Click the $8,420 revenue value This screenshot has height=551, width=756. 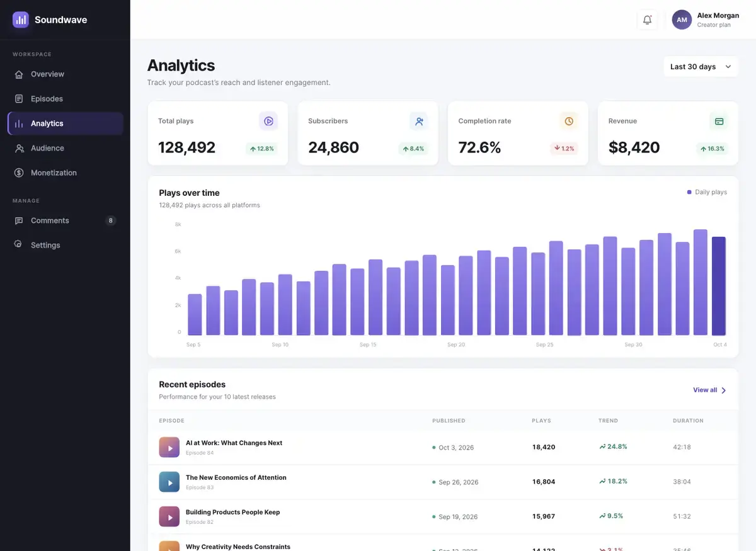(x=634, y=147)
